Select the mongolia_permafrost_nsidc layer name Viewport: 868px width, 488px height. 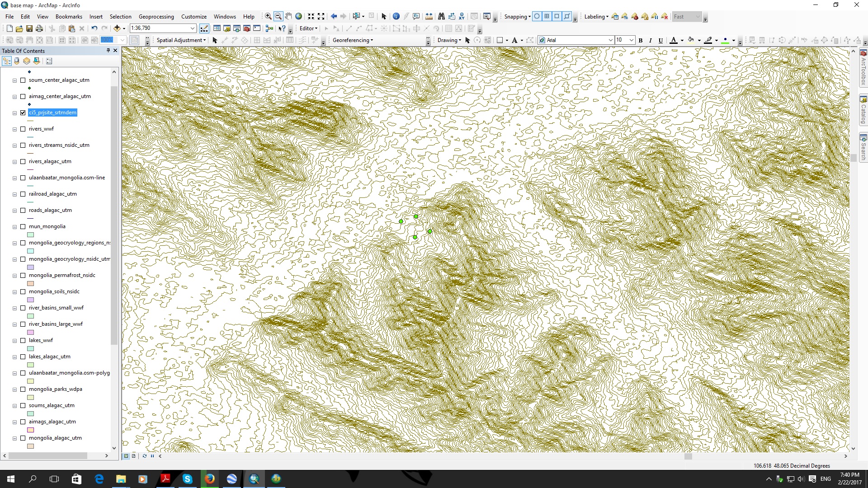[x=62, y=275]
